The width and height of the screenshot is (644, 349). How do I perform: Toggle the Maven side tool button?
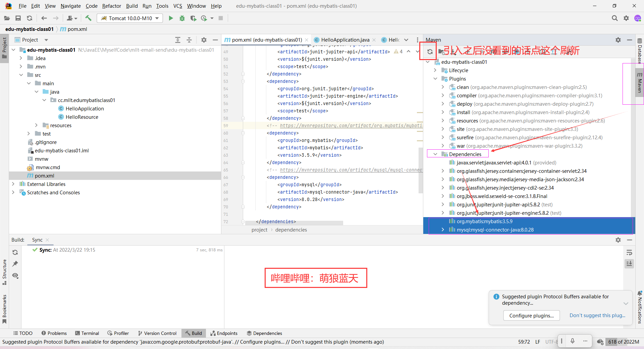640,83
